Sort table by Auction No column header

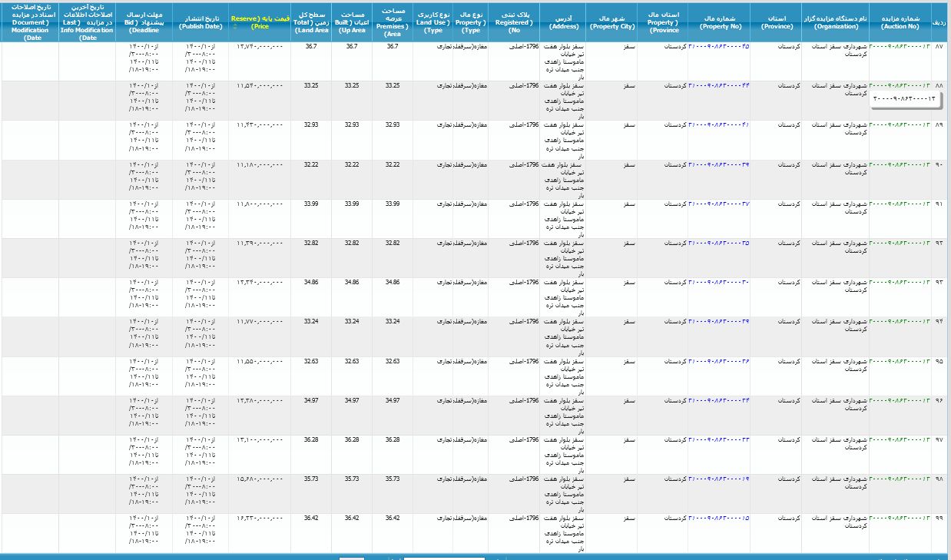899,21
